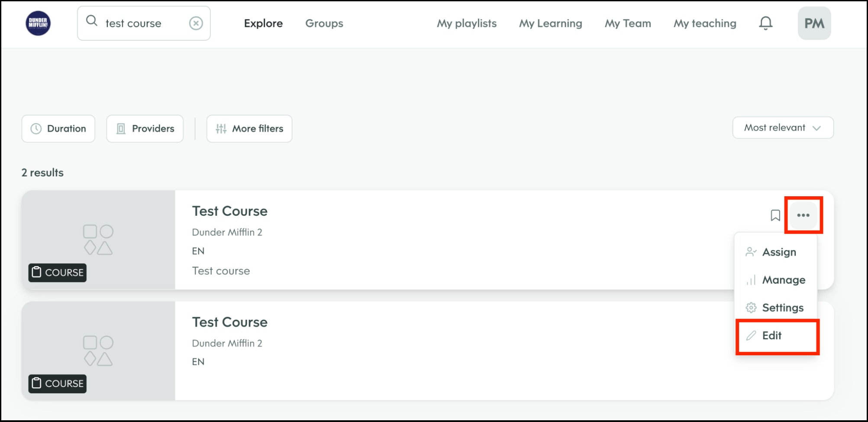Clear the search field text
The image size is (868, 422).
[x=196, y=23]
